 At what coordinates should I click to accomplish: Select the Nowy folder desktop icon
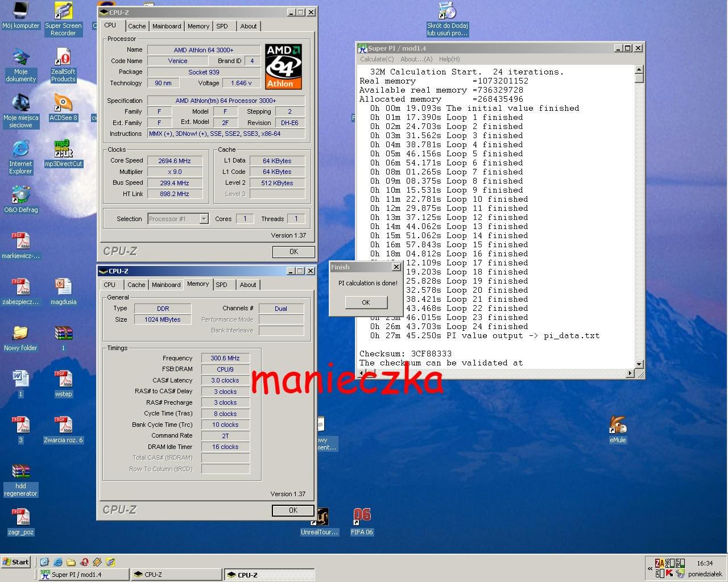pyautogui.click(x=20, y=338)
